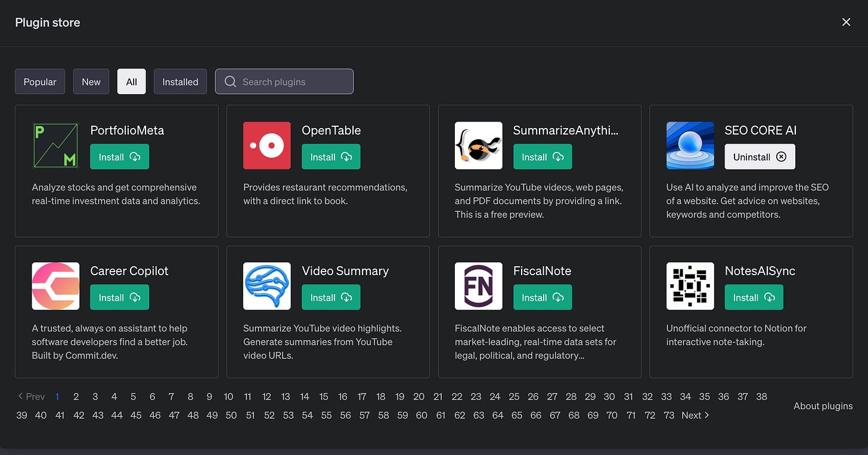Jump to page 20
Viewport: 868px width, 455px height.
(x=419, y=397)
